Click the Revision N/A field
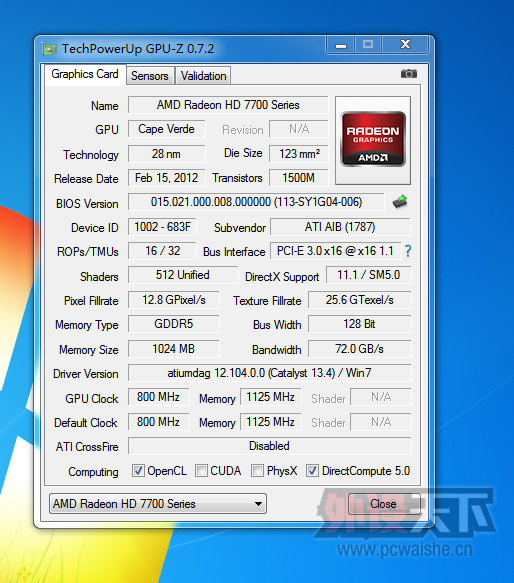514x583 pixels. click(x=299, y=129)
